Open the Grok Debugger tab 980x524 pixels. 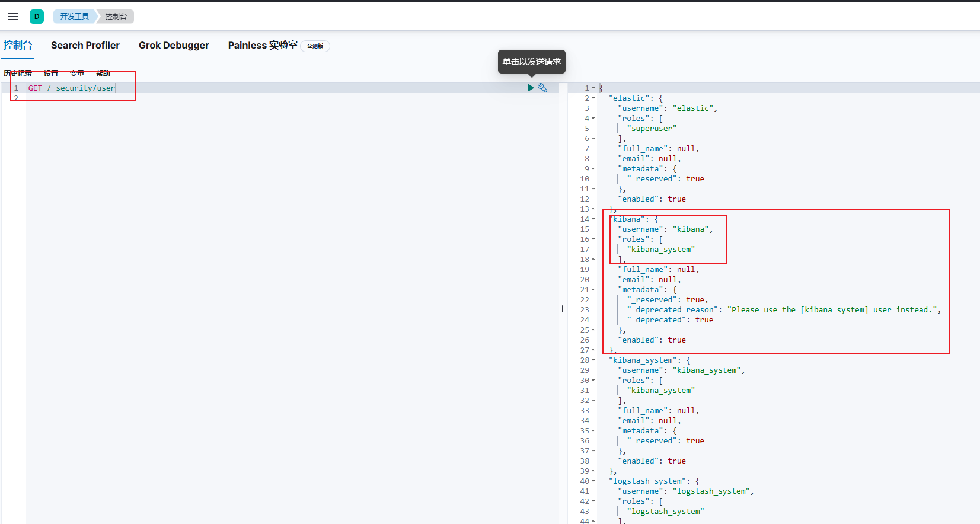pyautogui.click(x=174, y=46)
